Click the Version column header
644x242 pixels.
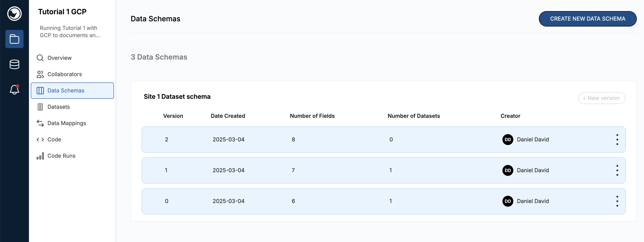173,116
